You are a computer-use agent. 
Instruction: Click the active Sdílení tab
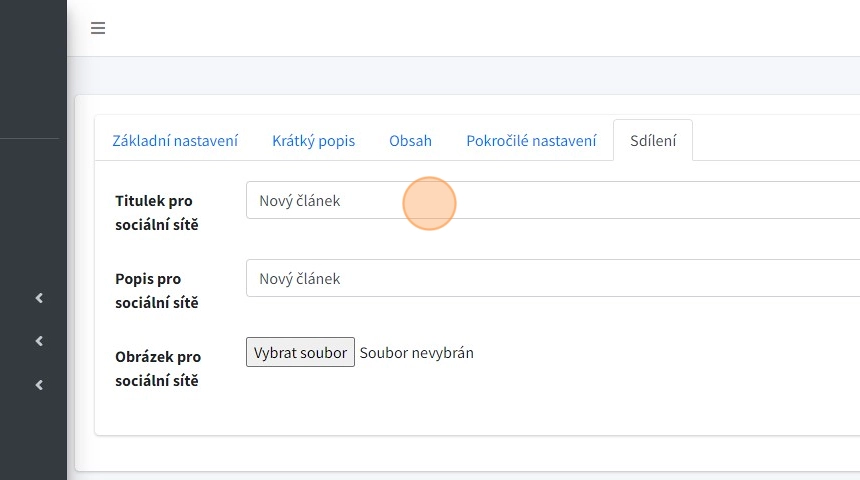pyautogui.click(x=653, y=141)
